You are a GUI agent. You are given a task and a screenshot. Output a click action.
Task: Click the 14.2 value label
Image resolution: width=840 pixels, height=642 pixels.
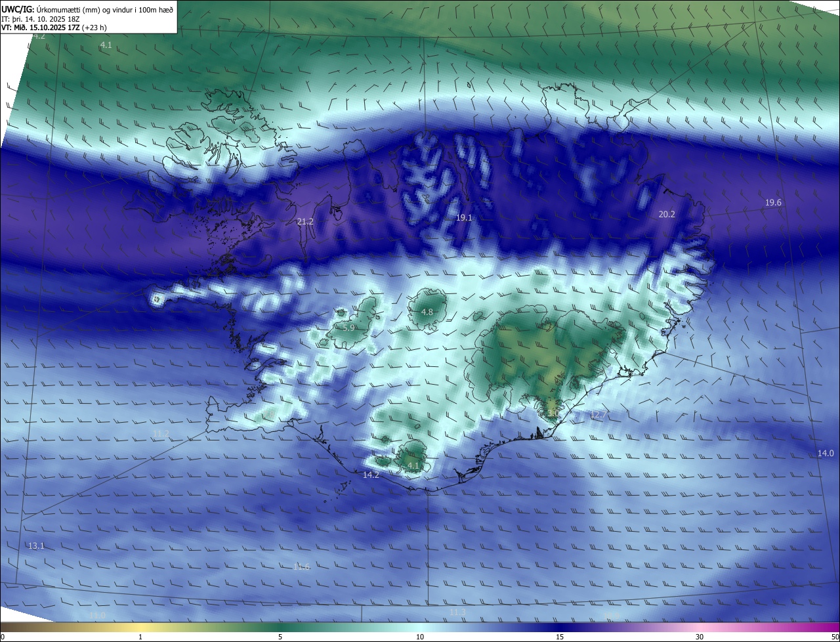tap(371, 475)
